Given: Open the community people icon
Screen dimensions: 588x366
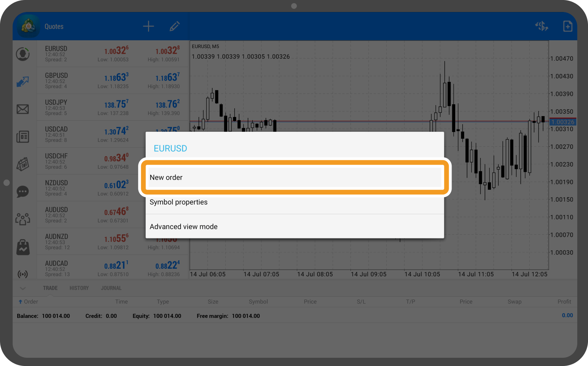Looking at the screenshot, I should tap(23, 219).
